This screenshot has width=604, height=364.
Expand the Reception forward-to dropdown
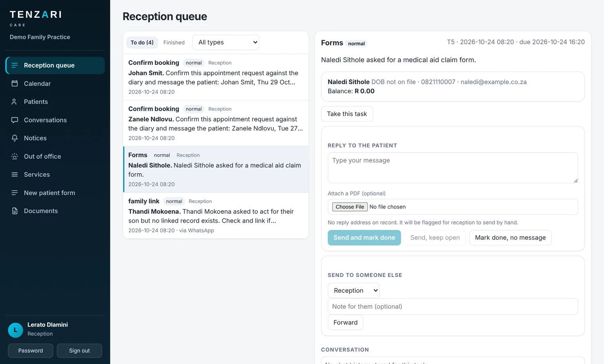point(354,290)
